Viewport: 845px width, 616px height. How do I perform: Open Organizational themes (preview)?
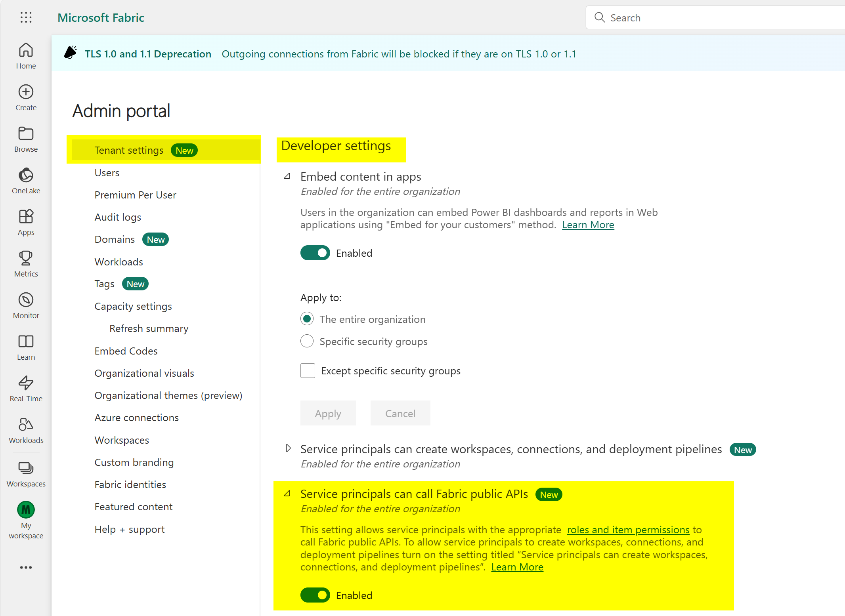coord(168,395)
